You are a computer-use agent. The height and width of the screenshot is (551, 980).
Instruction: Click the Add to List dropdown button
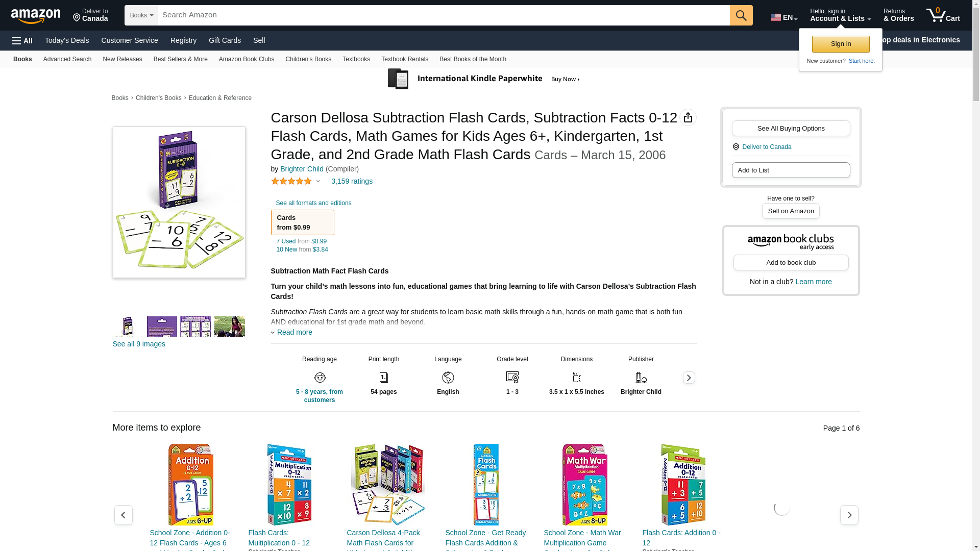tap(791, 170)
